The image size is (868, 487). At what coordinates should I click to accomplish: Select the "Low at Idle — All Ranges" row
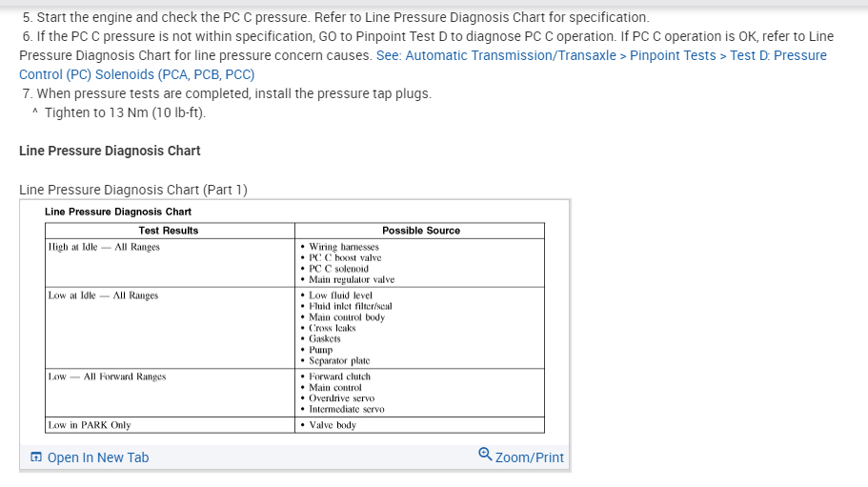pos(103,295)
